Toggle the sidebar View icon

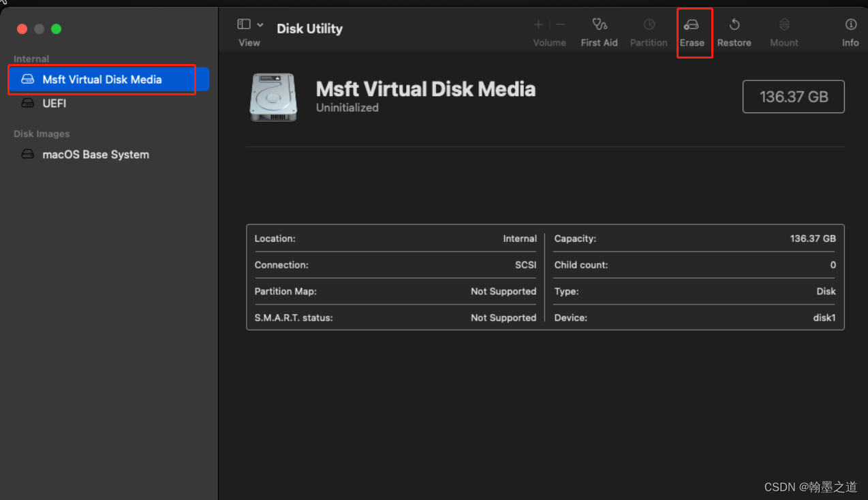tap(244, 25)
